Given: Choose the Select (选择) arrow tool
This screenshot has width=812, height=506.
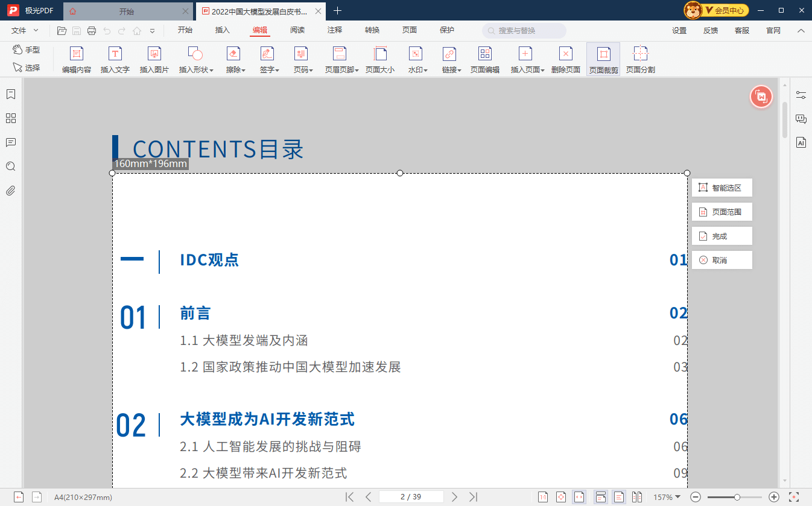Looking at the screenshot, I should [27, 68].
